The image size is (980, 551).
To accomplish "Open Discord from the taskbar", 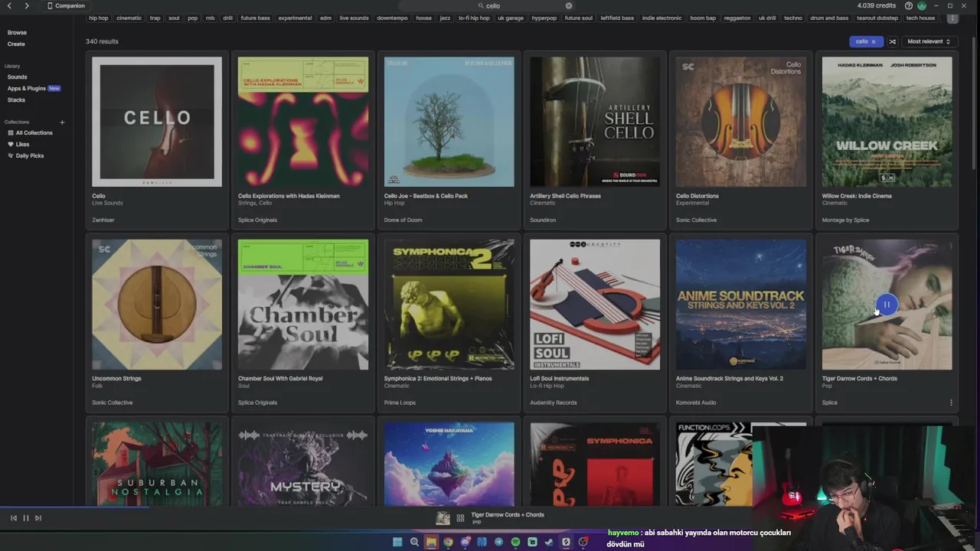I will pos(465,542).
